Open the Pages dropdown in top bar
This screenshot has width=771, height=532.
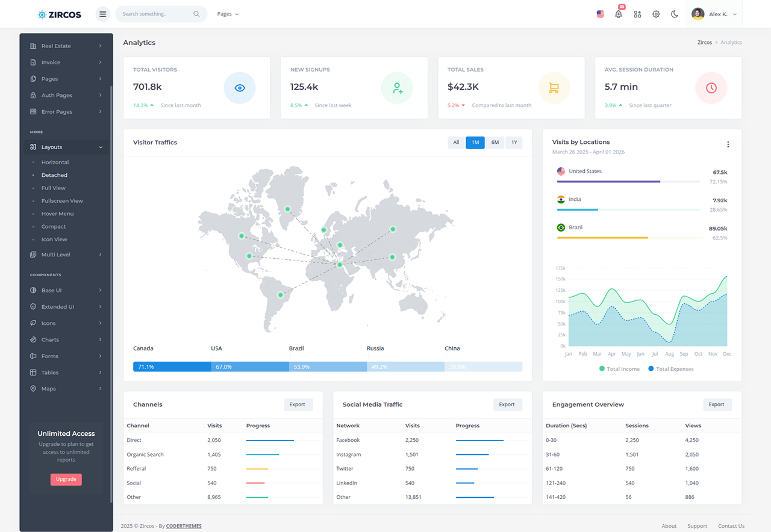click(x=228, y=14)
